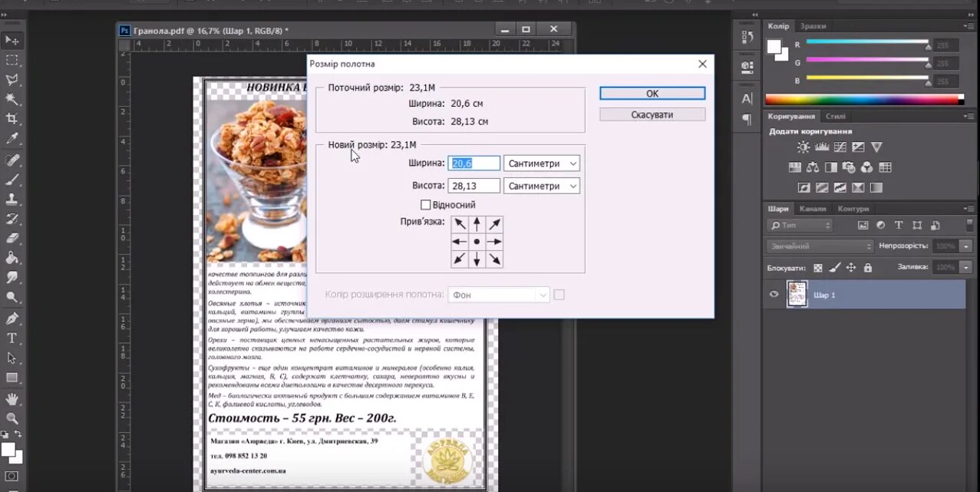The height and width of the screenshot is (492, 980).
Task: Add an Invert adjustment
Action: (x=803, y=187)
